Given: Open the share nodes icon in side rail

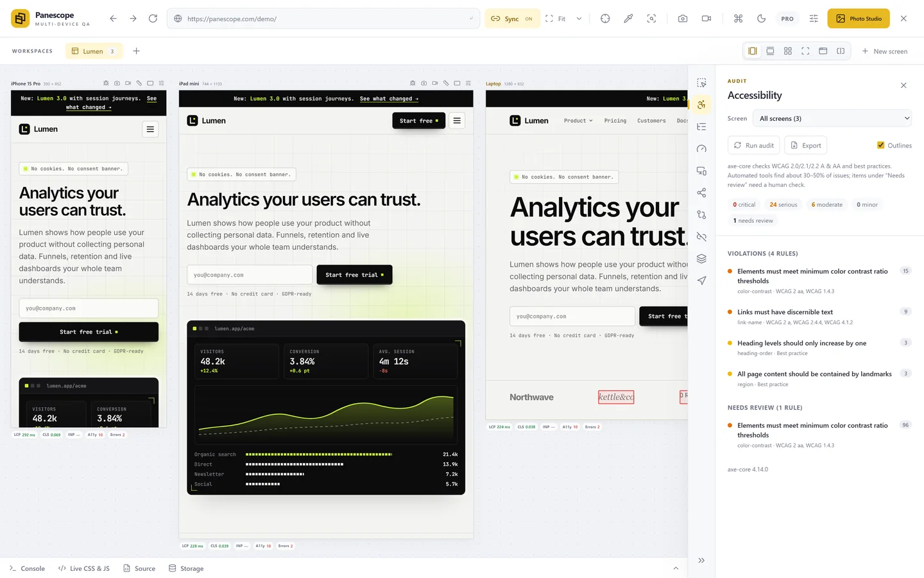Looking at the screenshot, I should 701,193.
